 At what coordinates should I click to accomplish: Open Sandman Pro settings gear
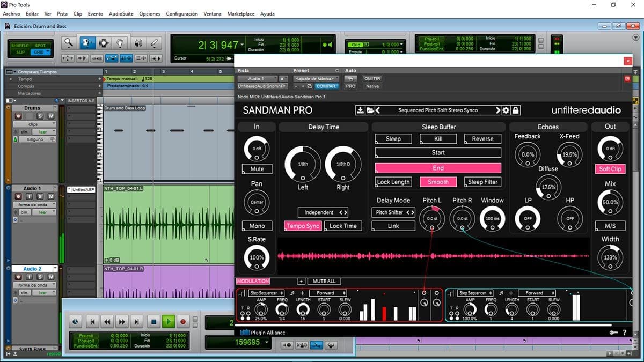click(x=506, y=110)
